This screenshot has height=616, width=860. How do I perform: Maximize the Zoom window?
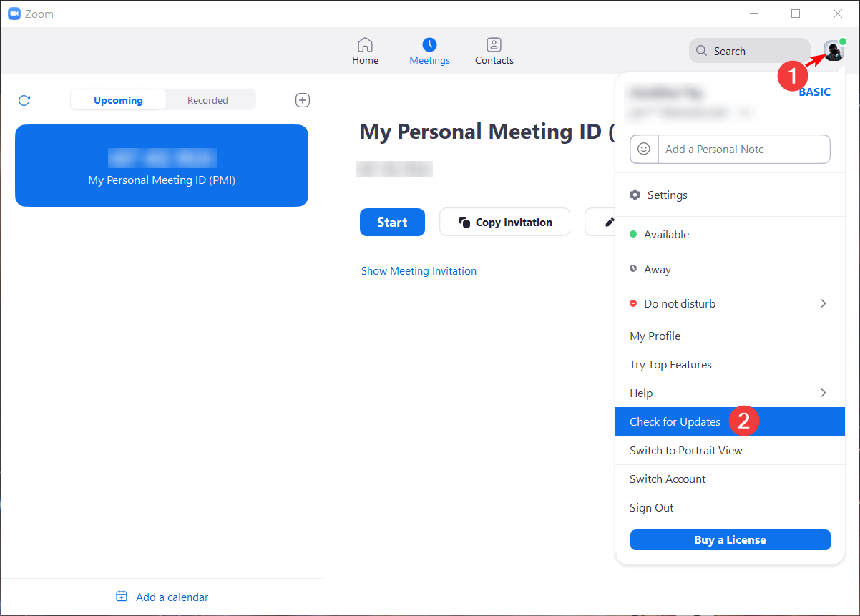coord(796,14)
